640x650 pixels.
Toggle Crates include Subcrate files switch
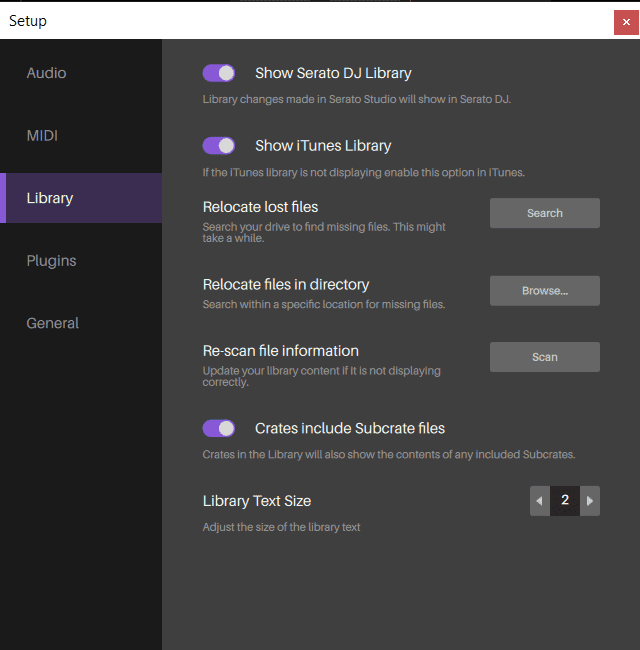[218, 428]
